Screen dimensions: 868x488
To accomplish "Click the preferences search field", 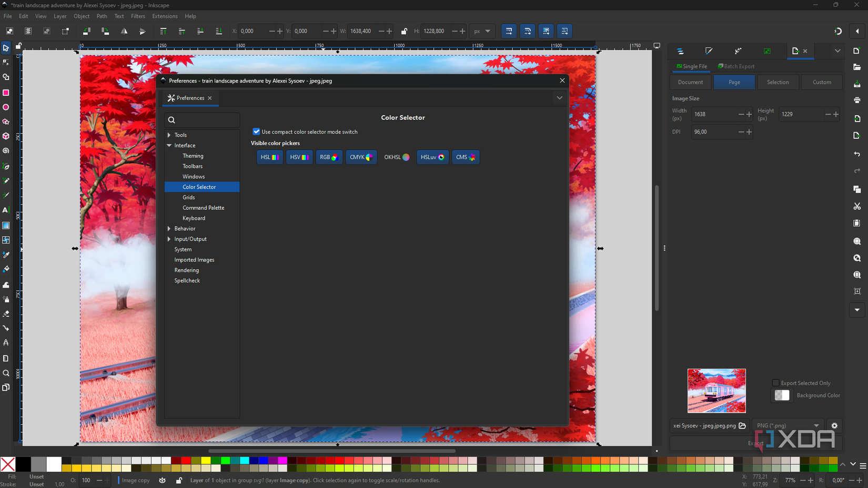I will [x=203, y=120].
